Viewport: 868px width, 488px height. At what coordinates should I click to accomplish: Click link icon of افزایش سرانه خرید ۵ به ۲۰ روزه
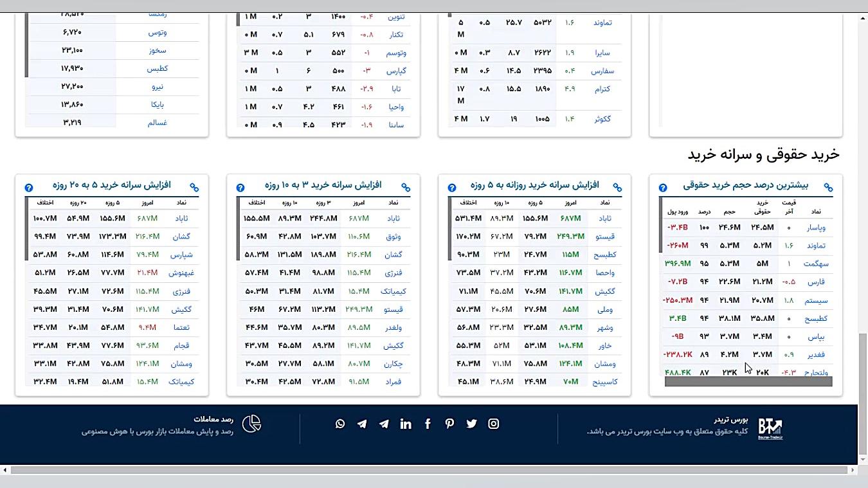(x=194, y=188)
